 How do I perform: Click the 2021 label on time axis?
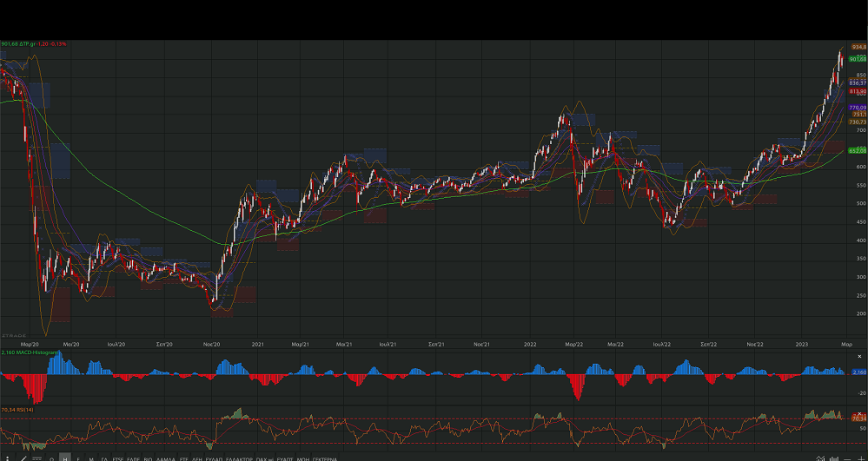[257, 344]
